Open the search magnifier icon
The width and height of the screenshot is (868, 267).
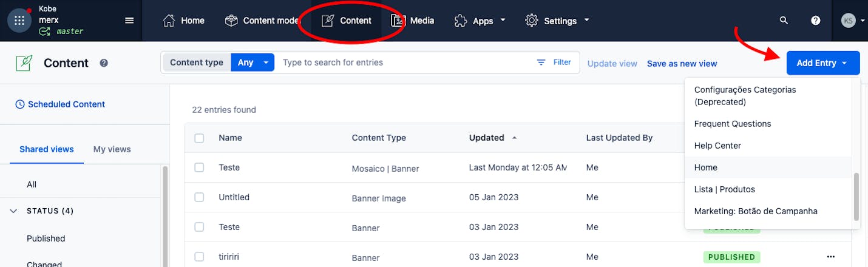tap(784, 21)
